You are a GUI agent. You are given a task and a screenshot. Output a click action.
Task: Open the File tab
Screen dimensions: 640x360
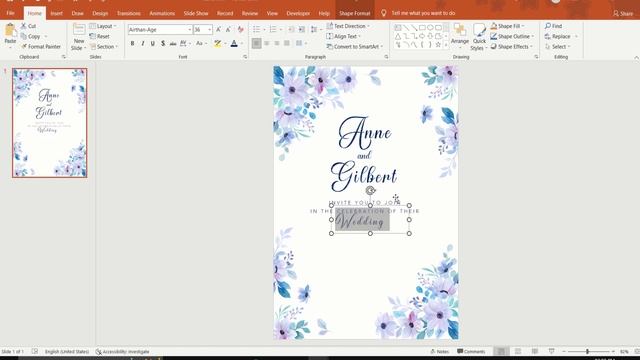(11, 13)
